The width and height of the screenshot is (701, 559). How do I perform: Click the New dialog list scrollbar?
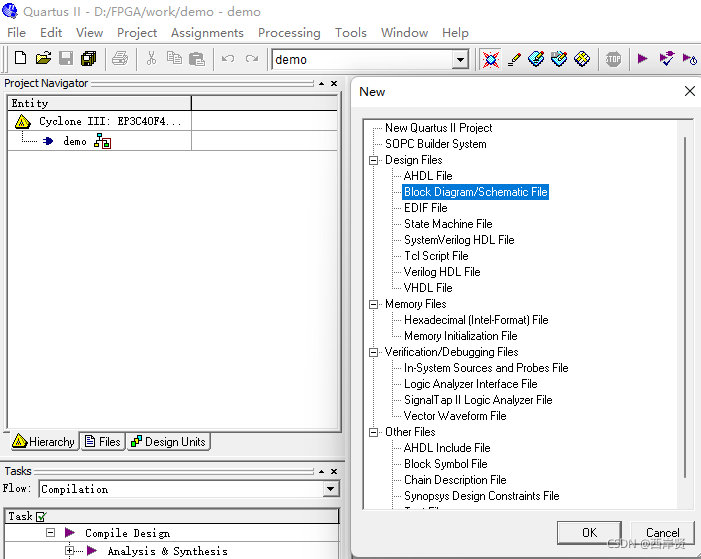(x=685, y=307)
